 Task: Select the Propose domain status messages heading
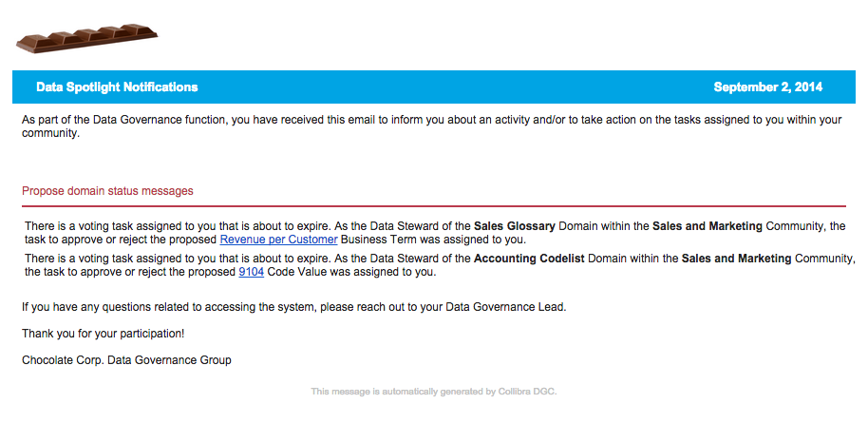(x=107, y=191)
